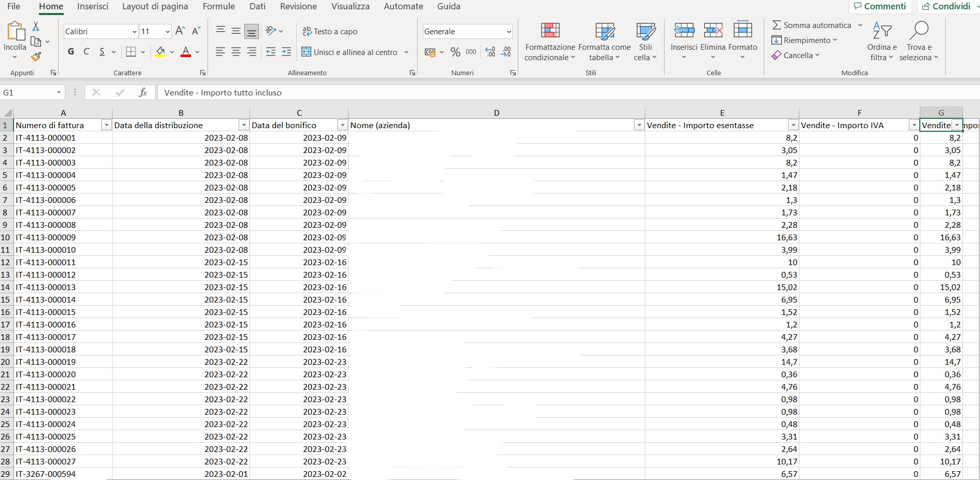Align text right icon
This screenshot has height=480, width=980.
(x=252, y=52)
